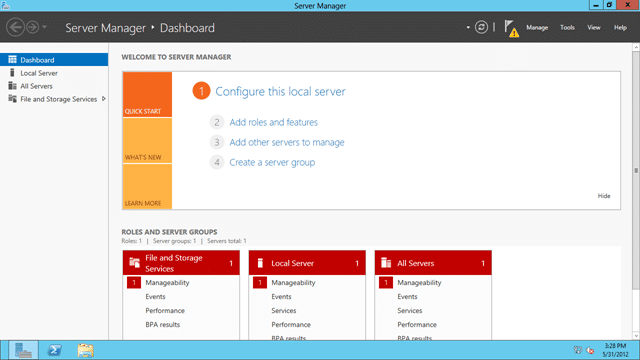Open the notifications flag with warning
This screenshot has height=360, width=640.
511,29
